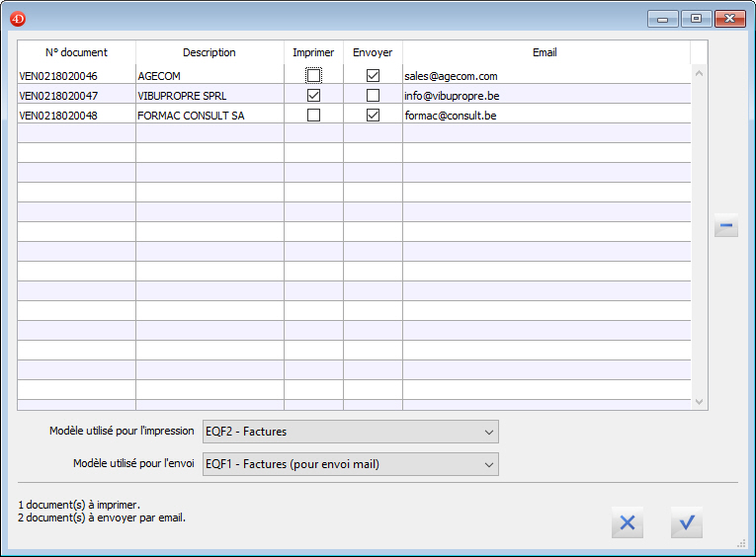Click the 4D application icon in title bar
756x557 pixels.
coord(18,18)
